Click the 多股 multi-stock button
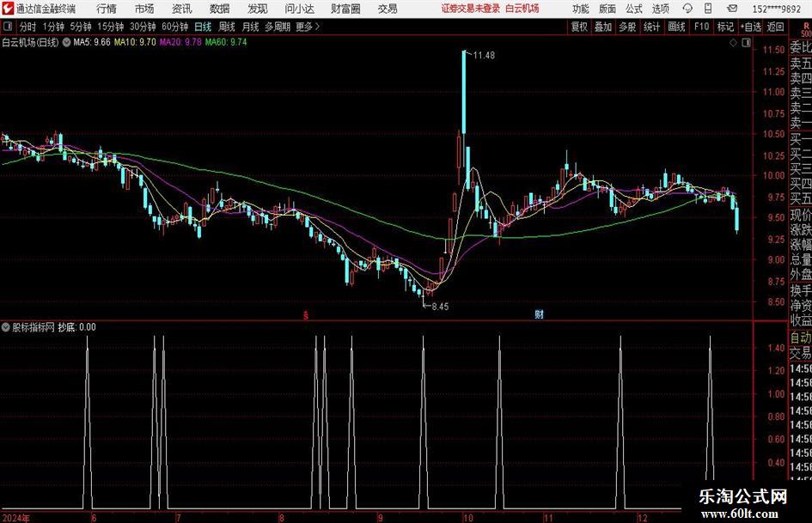Image resolution: width=812 pixels, height=523 pixels. point(627,27)
